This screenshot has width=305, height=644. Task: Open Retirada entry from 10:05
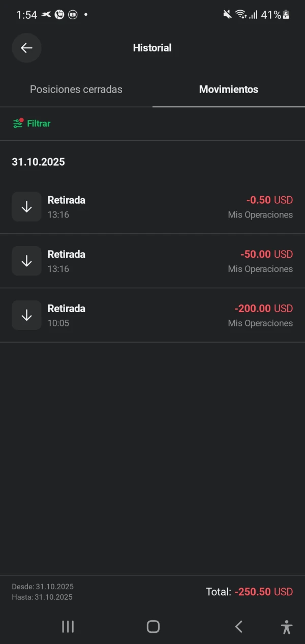tap(152, 315)
